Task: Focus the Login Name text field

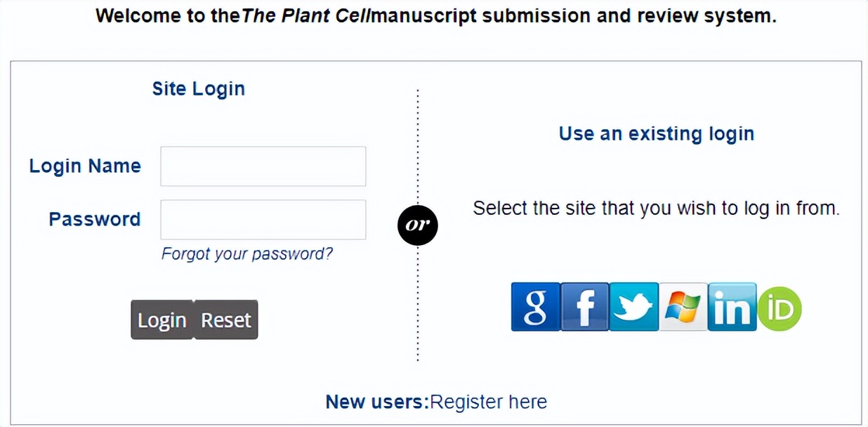Action: 263,166
